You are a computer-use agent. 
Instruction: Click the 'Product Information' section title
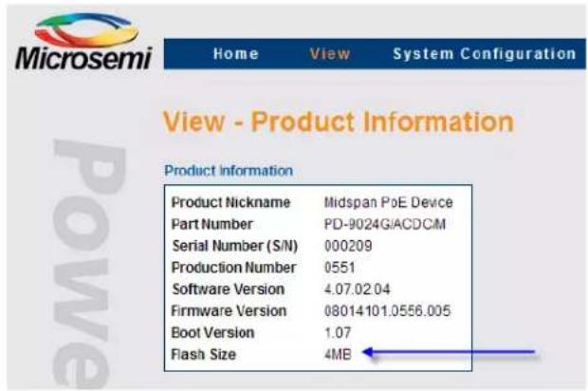coord(229,171)
